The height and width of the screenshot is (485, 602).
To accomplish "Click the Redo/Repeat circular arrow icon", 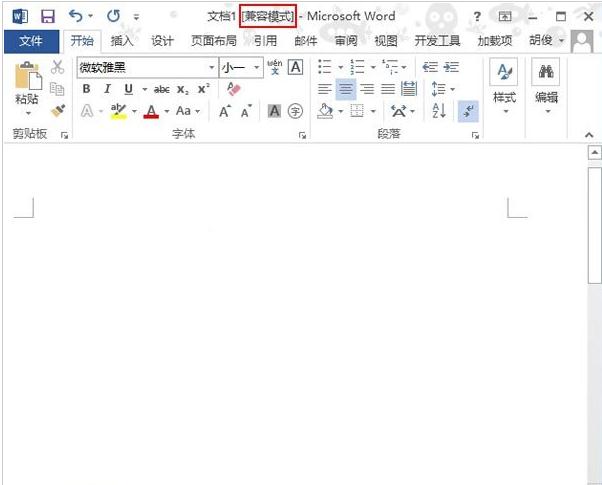I will pyautogui.click(x=114, y=16).
